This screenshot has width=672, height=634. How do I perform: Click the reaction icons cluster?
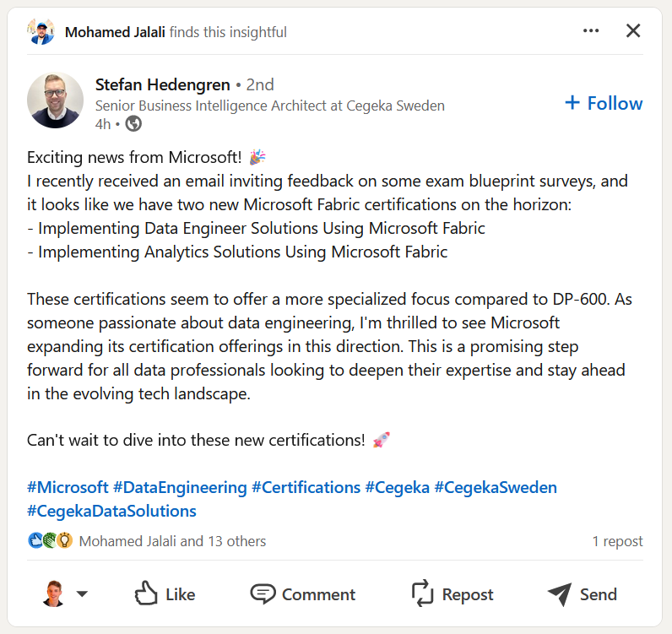[x=50, y=541]
